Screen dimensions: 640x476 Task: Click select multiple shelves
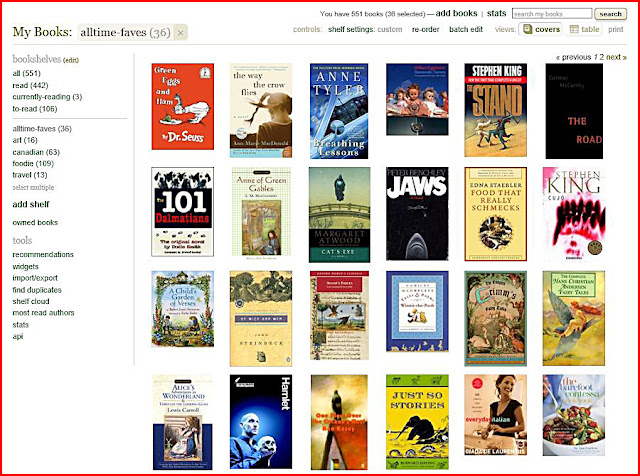[x=33, y=187]
